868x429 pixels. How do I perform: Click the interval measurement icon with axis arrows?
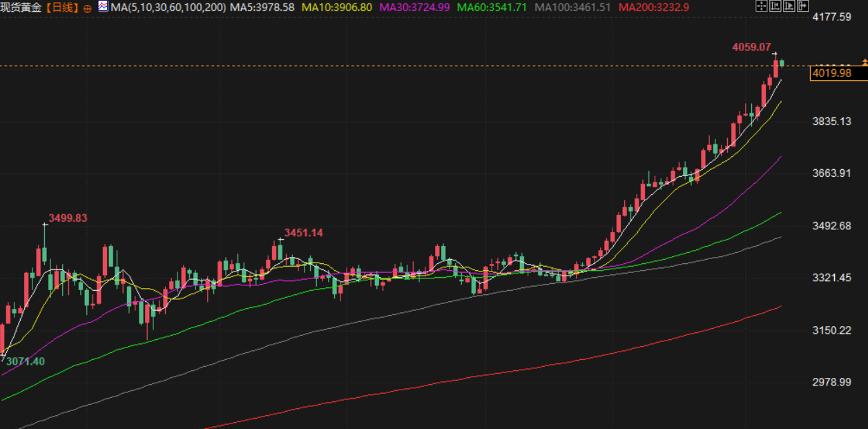[x=775, y=6]
